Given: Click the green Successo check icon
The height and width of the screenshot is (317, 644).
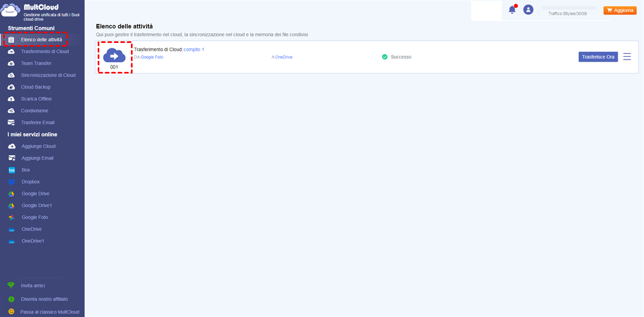Looking at the screenshot, I should pos(385,57).
